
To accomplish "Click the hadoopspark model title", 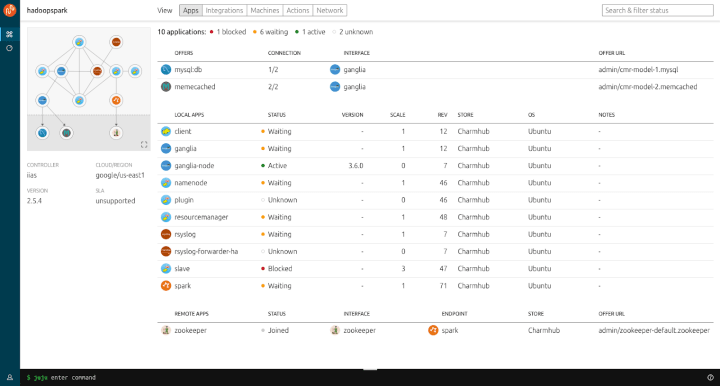I will pyautogui.click(x=47, y=10).
